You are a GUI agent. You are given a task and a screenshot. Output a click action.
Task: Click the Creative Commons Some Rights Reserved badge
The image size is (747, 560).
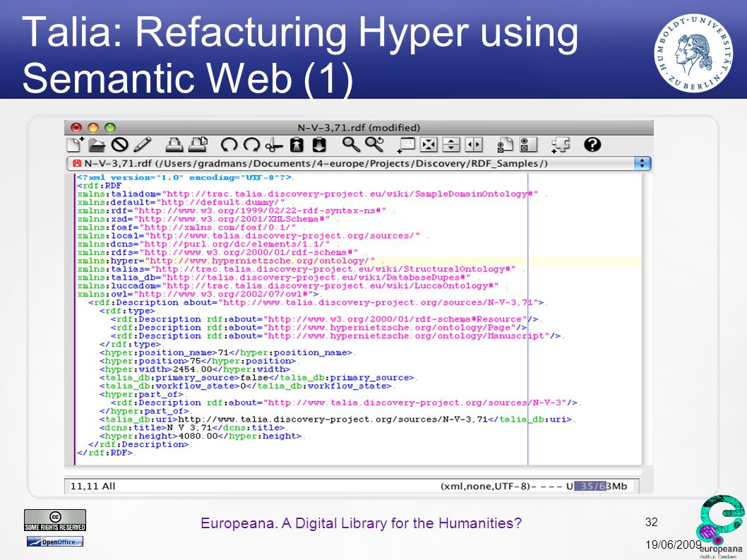point(55,520)
